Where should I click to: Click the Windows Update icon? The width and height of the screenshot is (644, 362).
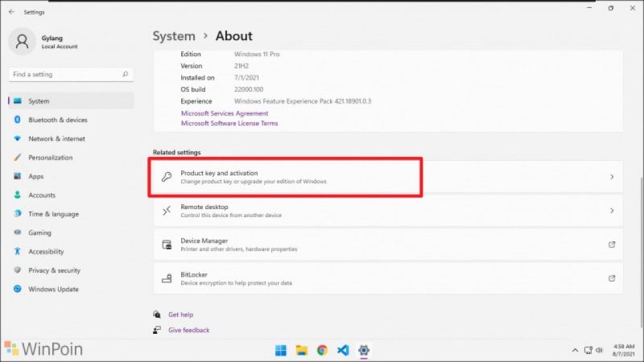(x=17, y=289)
